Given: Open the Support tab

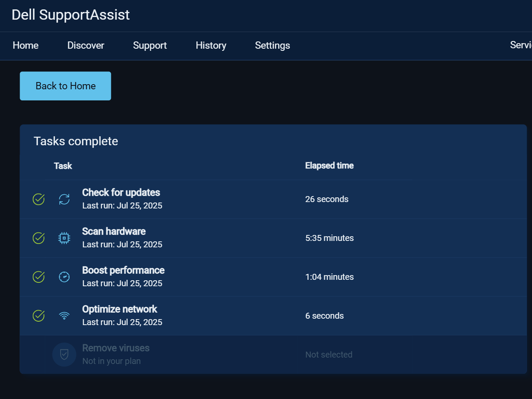Looking at the screenshot, I should [x=150, y=45].
